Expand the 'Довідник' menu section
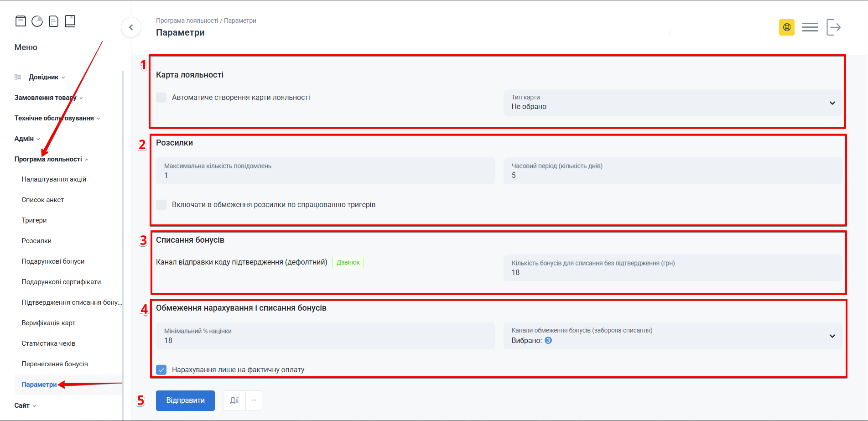Screen dimensions: 868x421 click(x=43, y=77)
